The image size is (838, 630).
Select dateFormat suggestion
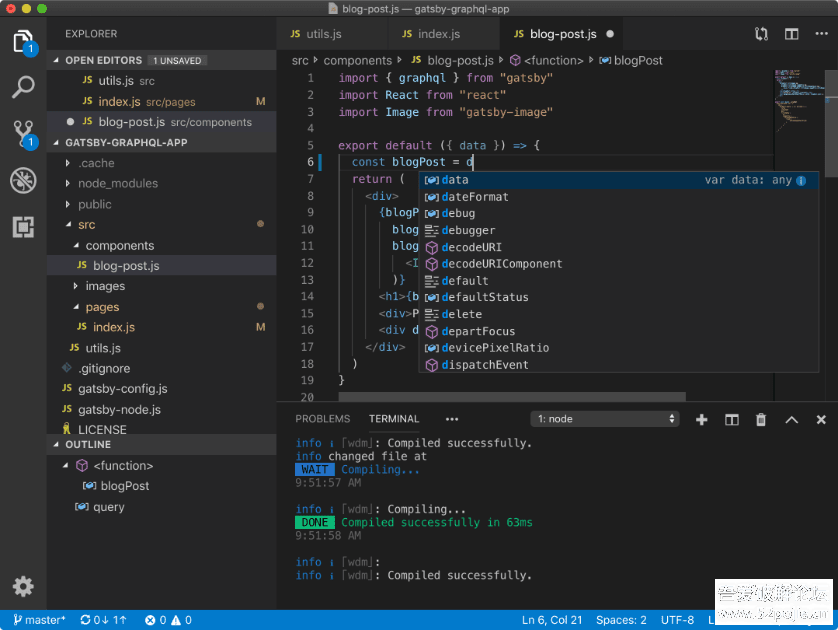pos(618,197)
